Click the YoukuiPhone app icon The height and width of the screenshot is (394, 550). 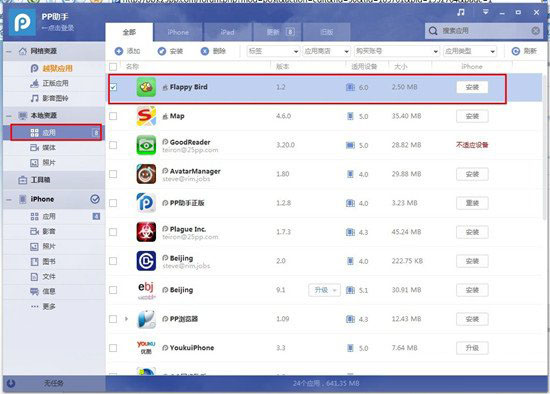(146, 348)
